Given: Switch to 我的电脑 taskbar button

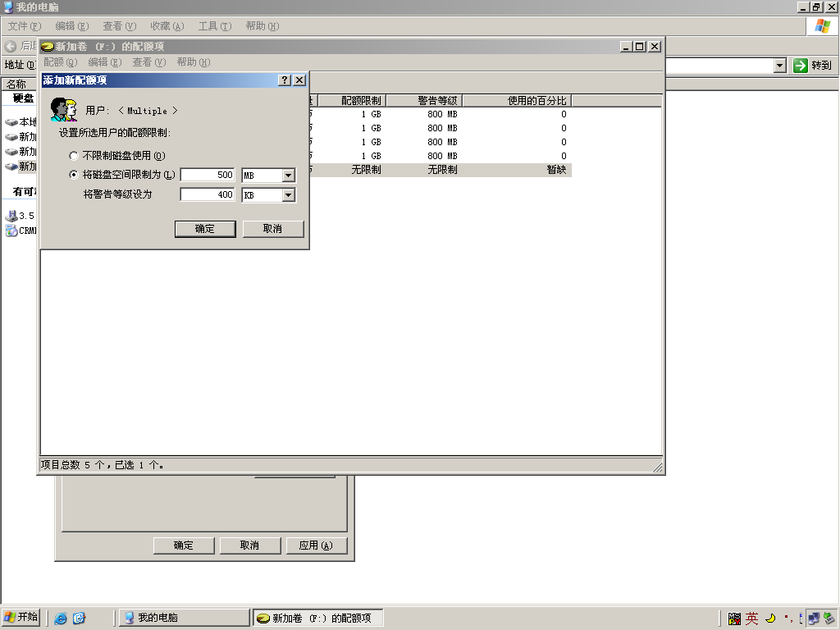Looking at the screenshot, I should (x=184, y=618).
